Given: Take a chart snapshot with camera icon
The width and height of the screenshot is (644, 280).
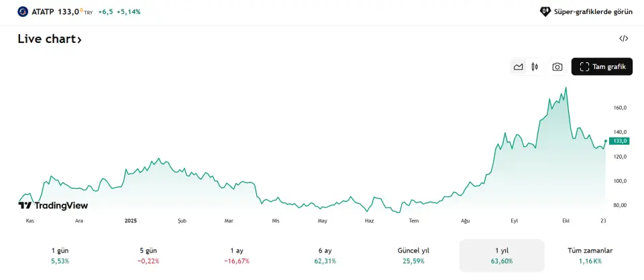Looking at the screenshot, I should click(557, 67).
